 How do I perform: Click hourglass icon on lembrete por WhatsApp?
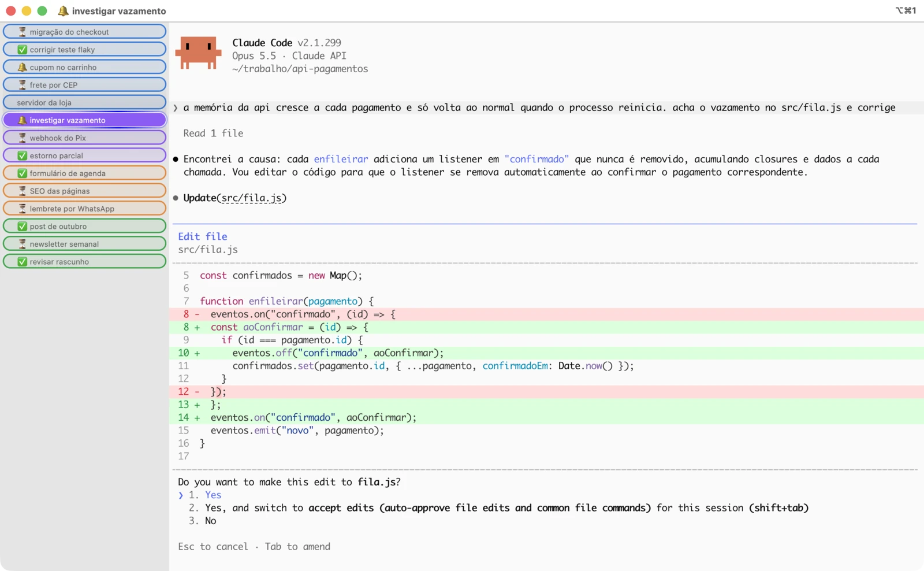[23, 209]
